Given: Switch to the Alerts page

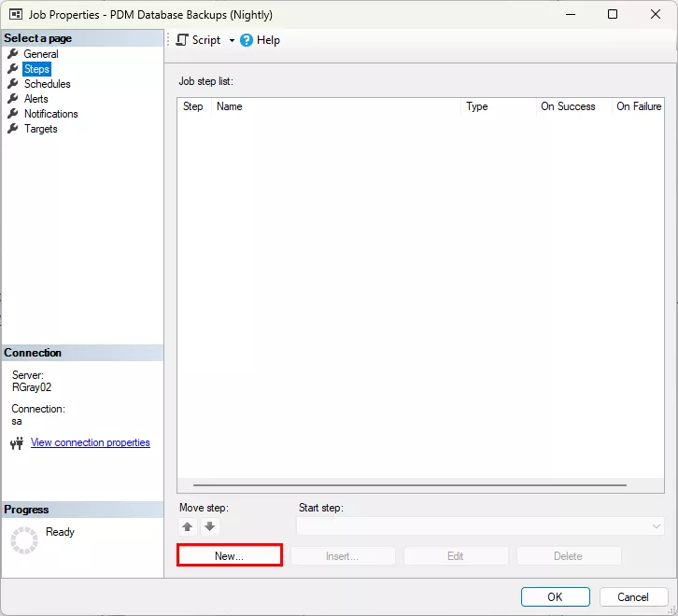Looking at the screenshot, I should point(35,99).
